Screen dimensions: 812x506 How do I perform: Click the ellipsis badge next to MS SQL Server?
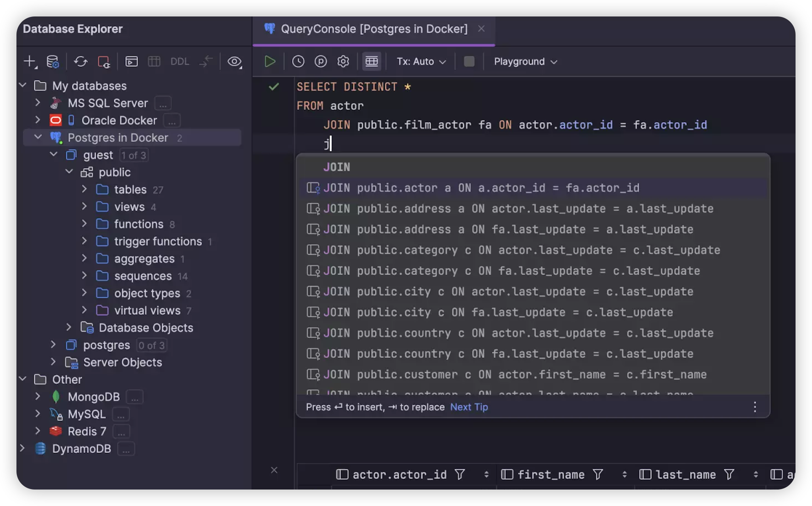(163, 103)
